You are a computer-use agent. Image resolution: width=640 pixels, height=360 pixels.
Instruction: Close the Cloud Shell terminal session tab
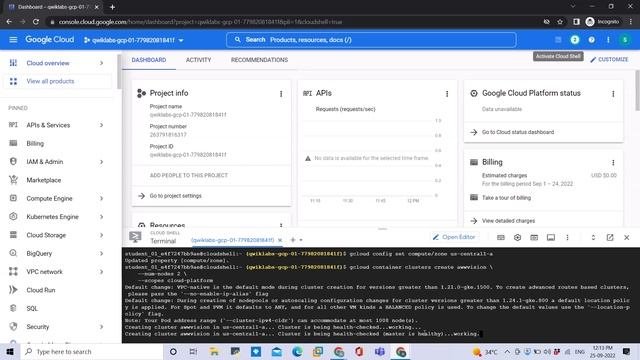tap(280, 240)
